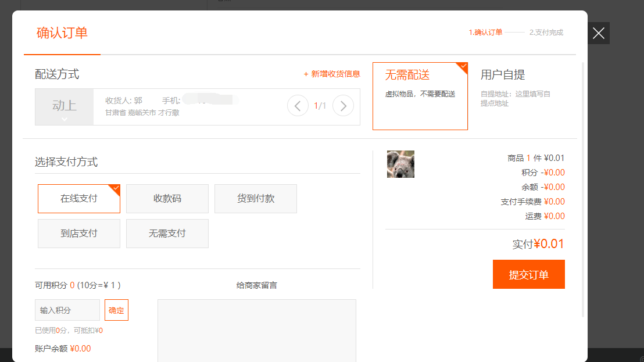Submit order with 提交订单 button
The height and width of the screenshot is (362, 644).
tap(528, 275)
